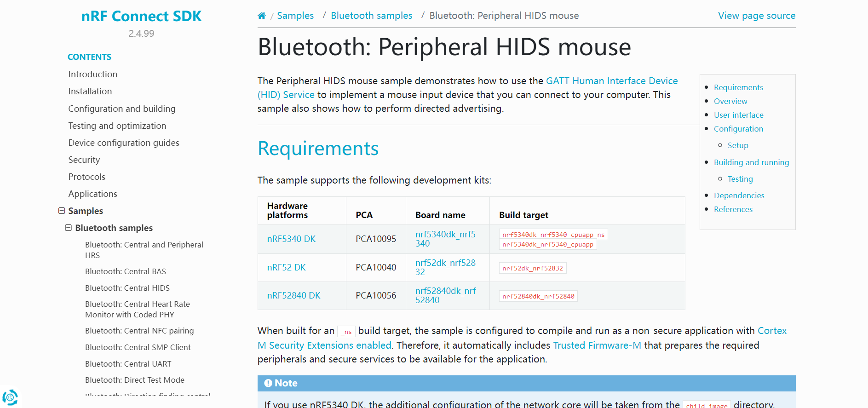Open nrf52dk_nrf52832 board name link

(x=445, y=267)
